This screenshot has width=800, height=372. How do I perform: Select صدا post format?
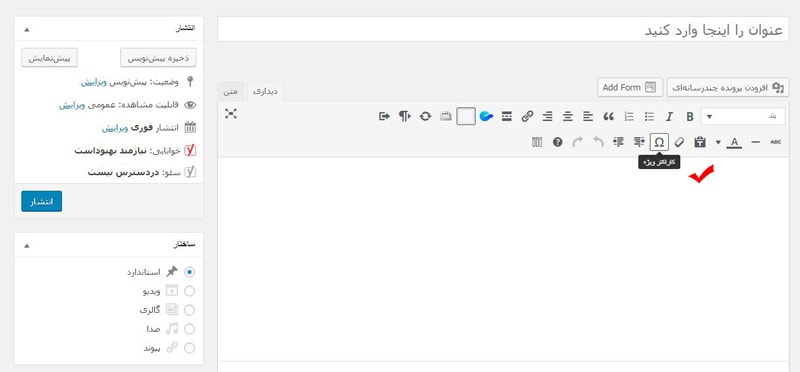(189, 329)
